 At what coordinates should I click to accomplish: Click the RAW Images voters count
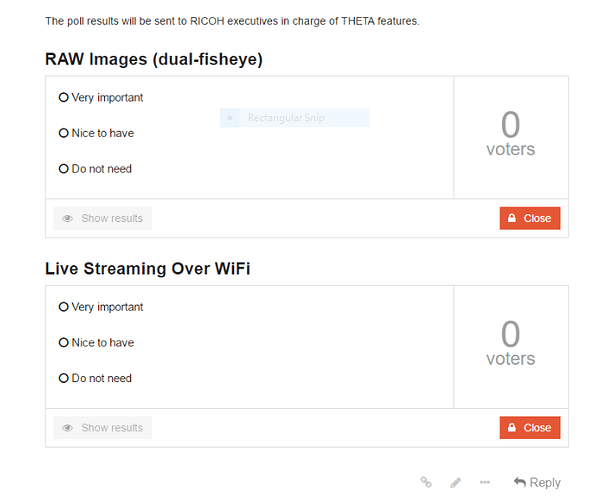511,133
